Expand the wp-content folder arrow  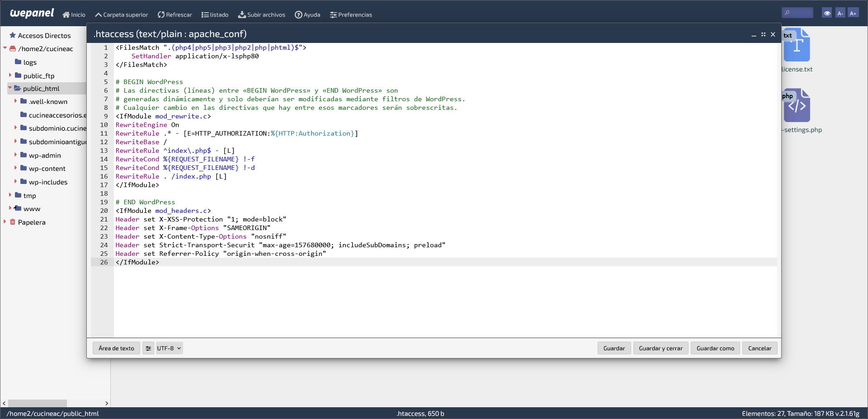click(15, 168)
